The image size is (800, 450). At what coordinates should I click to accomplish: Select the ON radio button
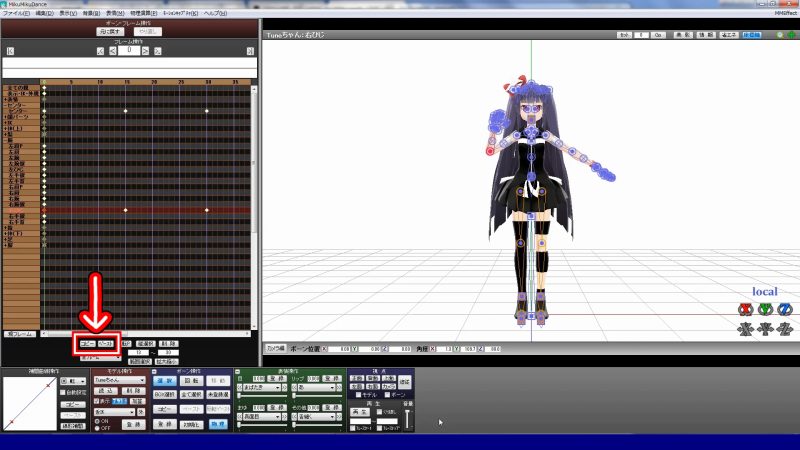pyautogui.click(x=97, y=421)
